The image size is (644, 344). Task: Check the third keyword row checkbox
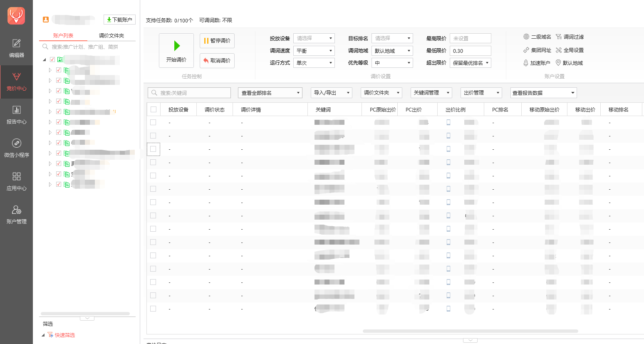click(x=153, y=149)
